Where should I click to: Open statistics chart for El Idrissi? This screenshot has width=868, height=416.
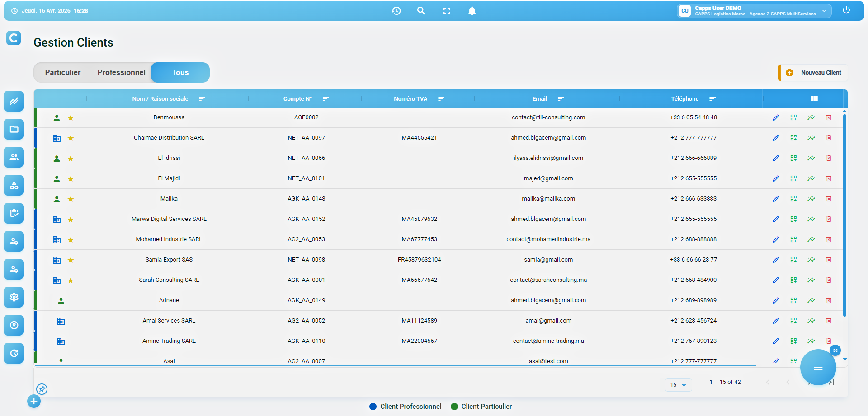coord(811,158)
